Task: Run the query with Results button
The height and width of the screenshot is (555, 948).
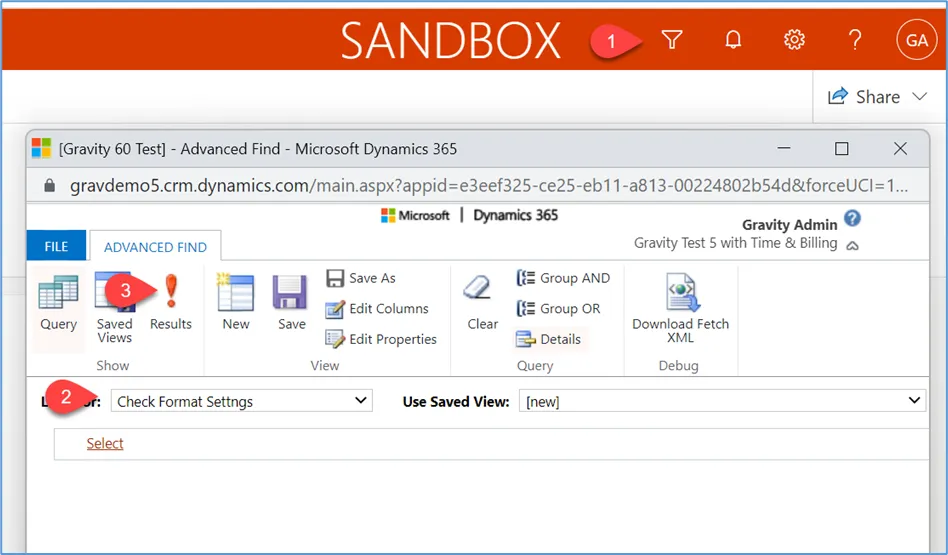Action: tap(171, 303)
